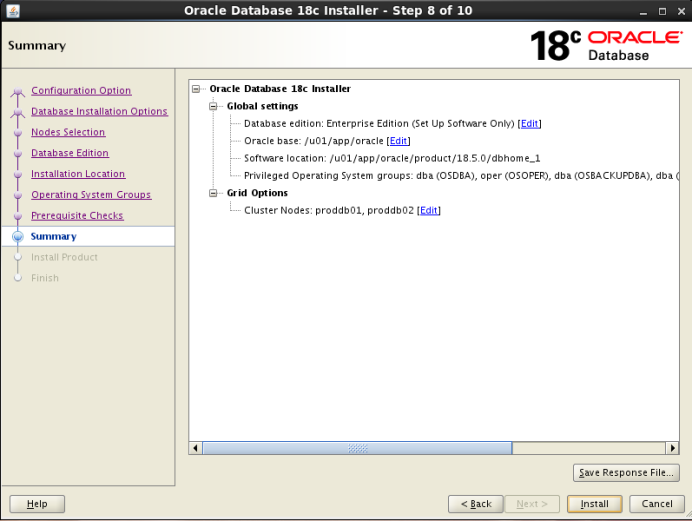Viewport: 692px width, 521px height.
Task: Click the Nodes Selection step marker icon
Action: click(x=18, y=132)
